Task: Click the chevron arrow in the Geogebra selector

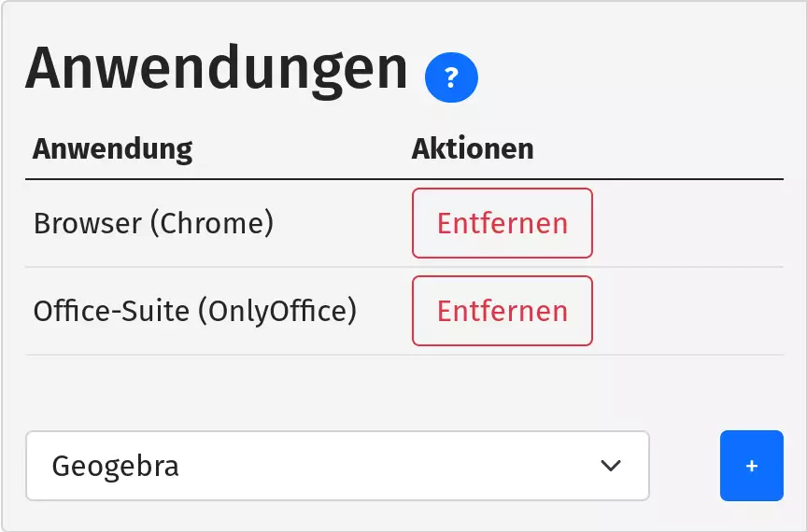Action: pyautogui.click(x=611, y=466)
